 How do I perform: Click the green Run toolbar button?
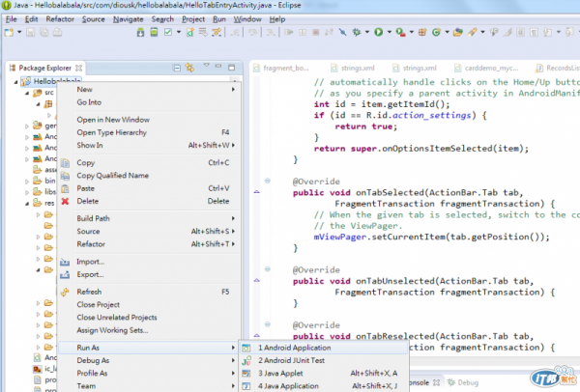[378, 32]
